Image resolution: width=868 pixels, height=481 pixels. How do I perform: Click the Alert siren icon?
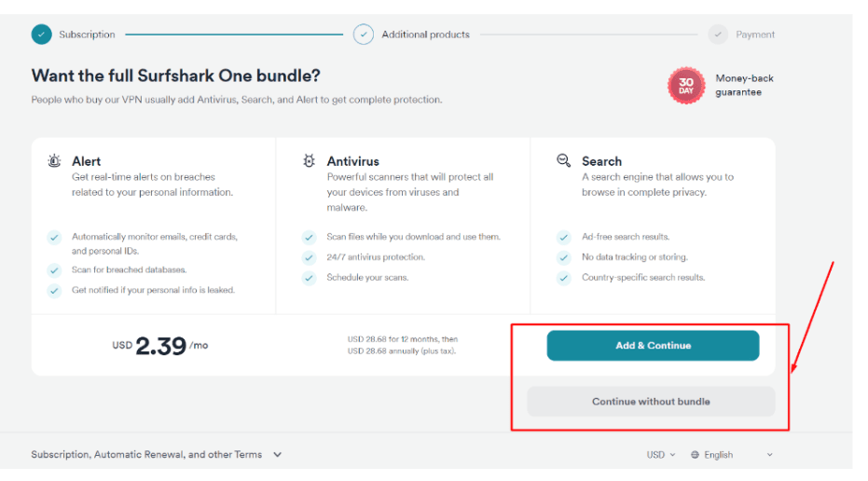[x=54, y=161]
